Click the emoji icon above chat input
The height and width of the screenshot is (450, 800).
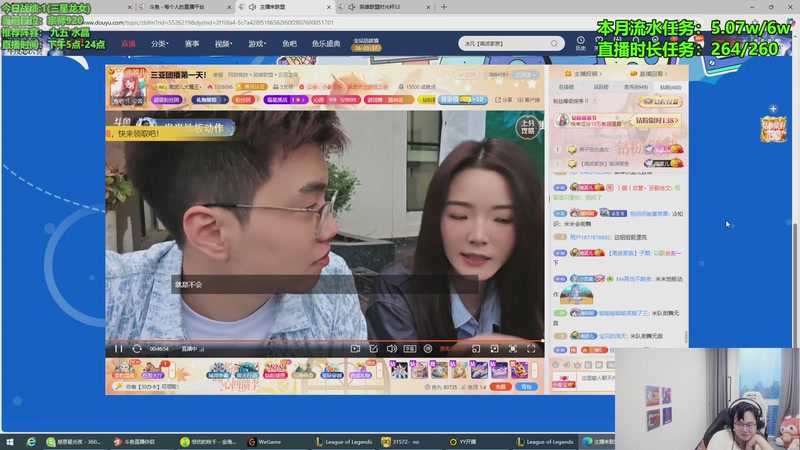[556, 365]
